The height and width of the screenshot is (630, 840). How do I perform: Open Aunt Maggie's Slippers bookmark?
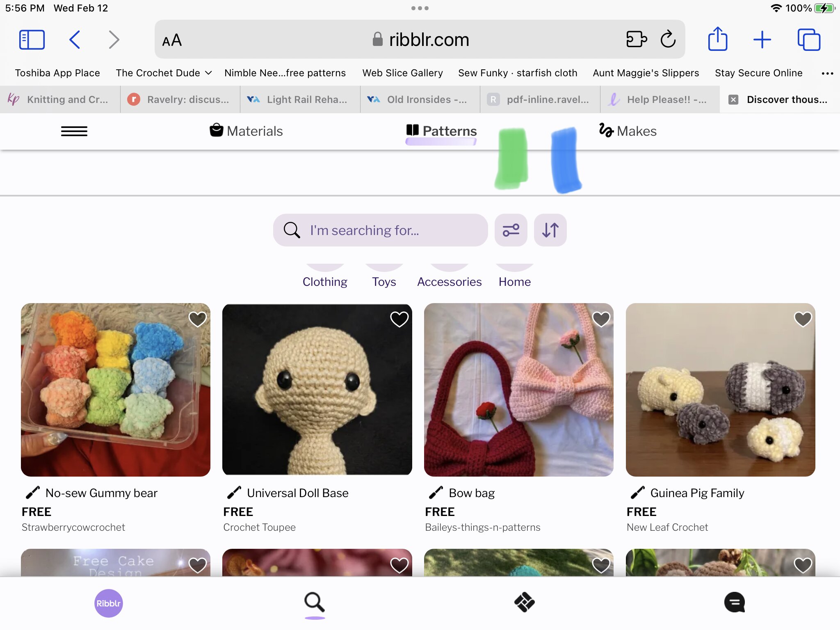tap(646, 73)
